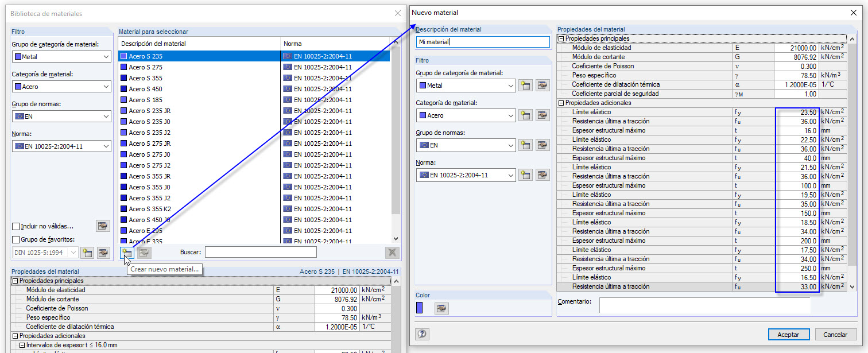Click Coeficiente de Poisson 0.300 in Nuevo material
Screen dimensions: 868x353
pos(796,67)
